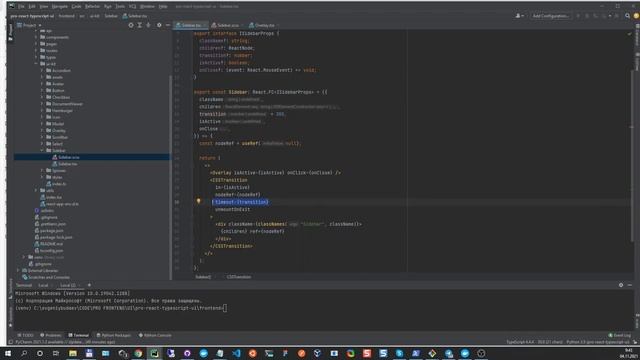This screenshot has height=360, width=640.
Task: Open the Python Console tool window
Action: [x=155, y=335]
